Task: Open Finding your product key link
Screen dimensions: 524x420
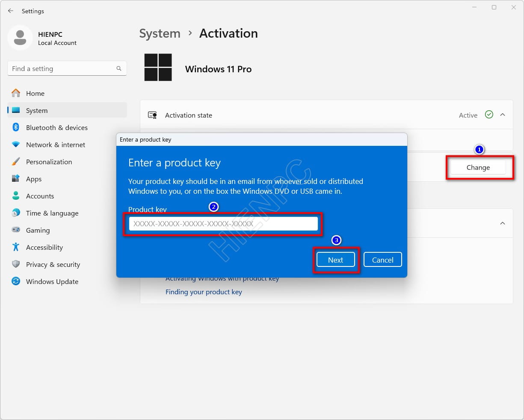Action: (x=204, y=292)
